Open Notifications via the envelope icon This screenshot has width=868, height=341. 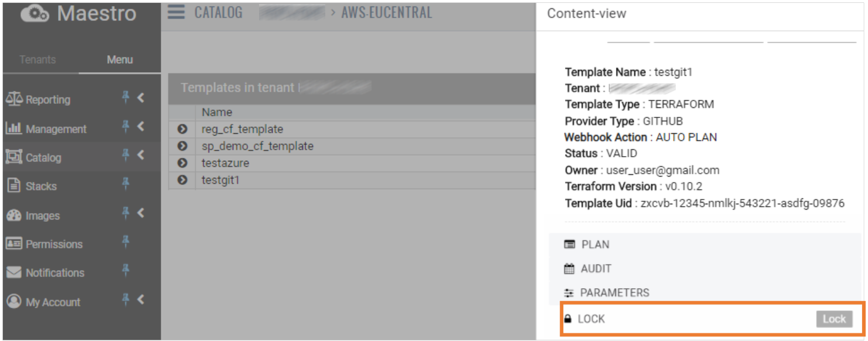pos(13,272)
